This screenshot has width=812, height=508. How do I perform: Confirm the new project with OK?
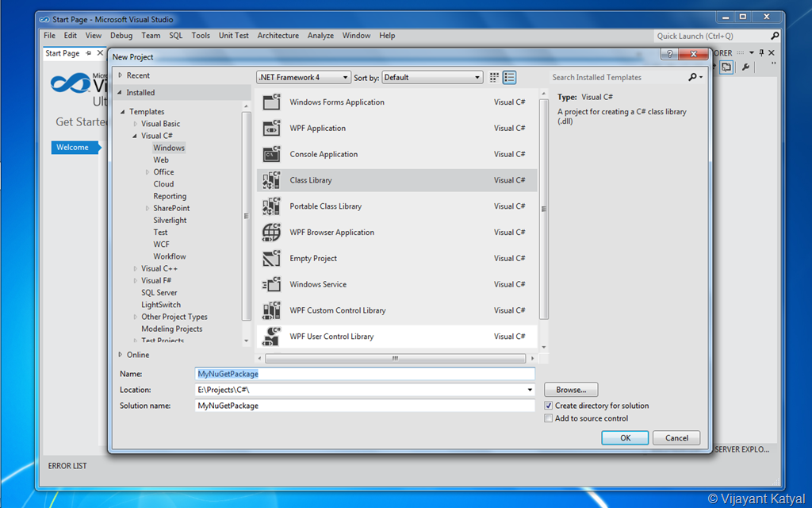tap(625, 438)
